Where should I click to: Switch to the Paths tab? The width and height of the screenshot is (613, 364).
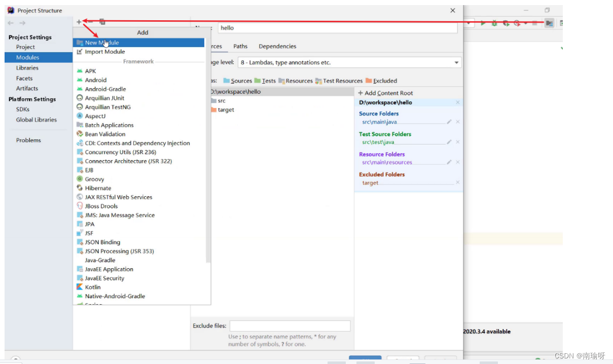(240, 46)
